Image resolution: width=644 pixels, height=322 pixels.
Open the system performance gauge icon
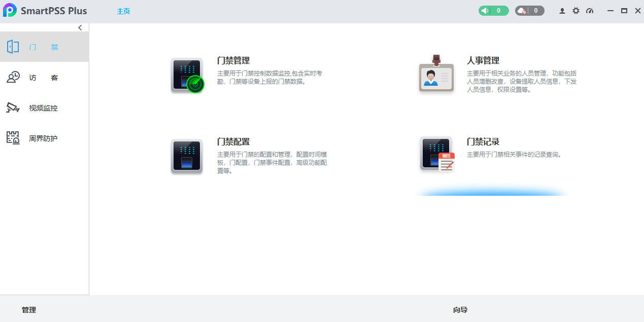coord(590,10)
